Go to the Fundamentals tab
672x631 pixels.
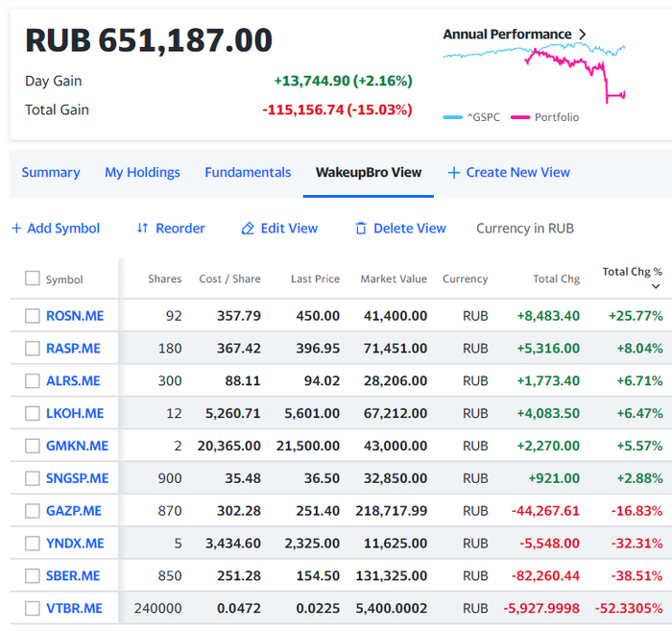tap(248, 173)
